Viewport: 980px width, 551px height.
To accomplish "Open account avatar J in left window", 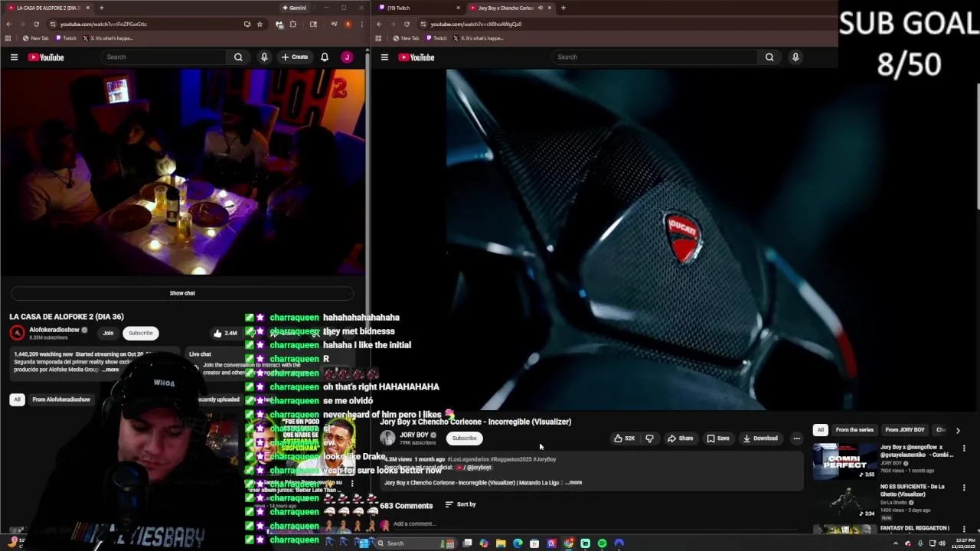I will pyautogui.click(x=347, y=57).
